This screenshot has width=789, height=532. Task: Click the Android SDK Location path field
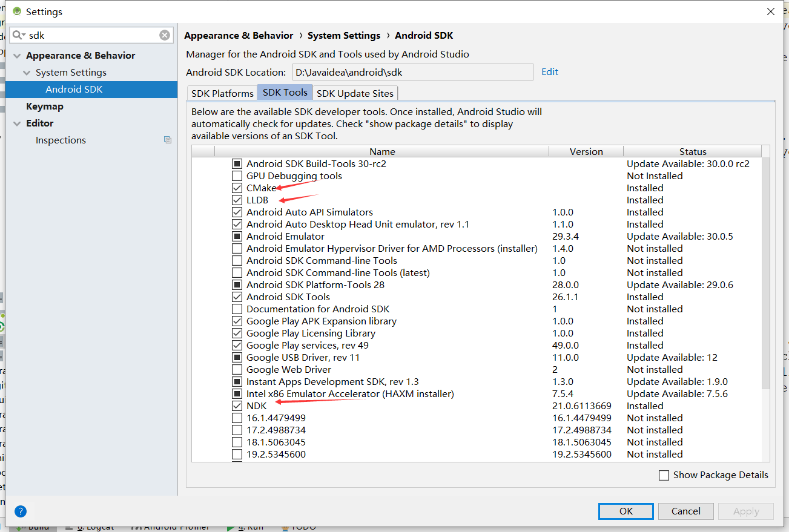coord(412,72)
